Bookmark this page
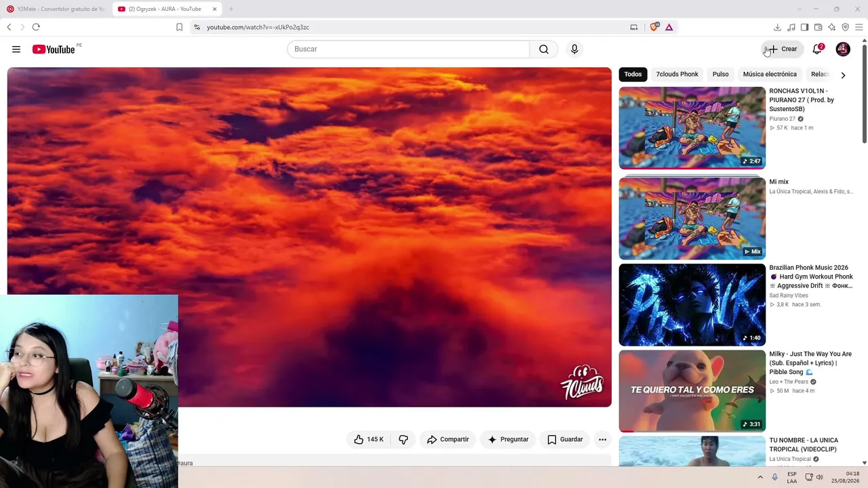868x488 pixels. point(179,27)
